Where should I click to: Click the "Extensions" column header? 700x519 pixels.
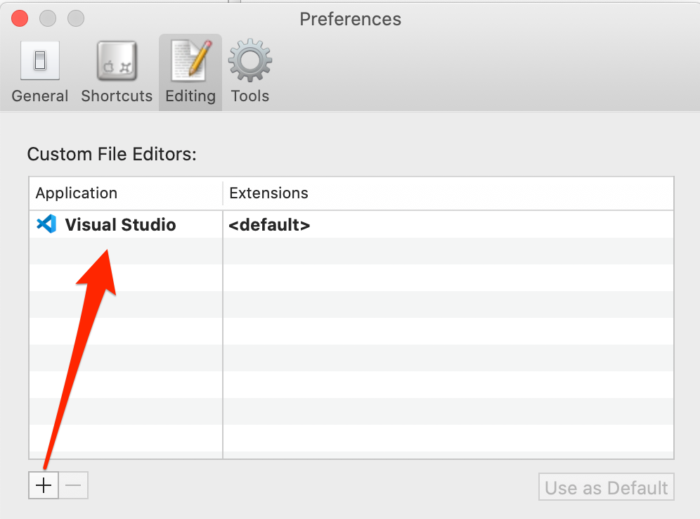coord(268,193)
